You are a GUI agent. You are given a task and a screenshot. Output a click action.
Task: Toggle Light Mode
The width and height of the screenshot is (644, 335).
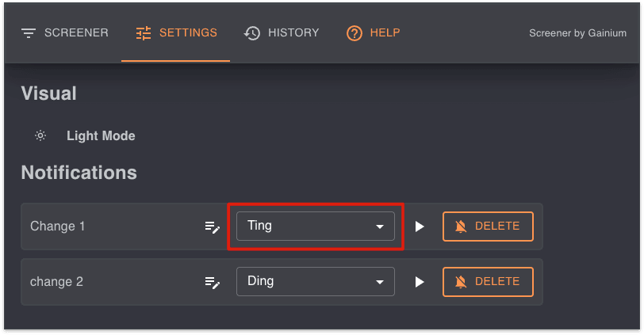pyautogui.click(x=101, y=135)
